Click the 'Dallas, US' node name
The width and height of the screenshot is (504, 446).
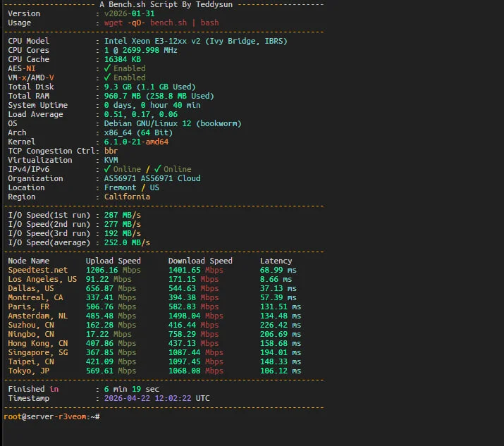point(31,288)
